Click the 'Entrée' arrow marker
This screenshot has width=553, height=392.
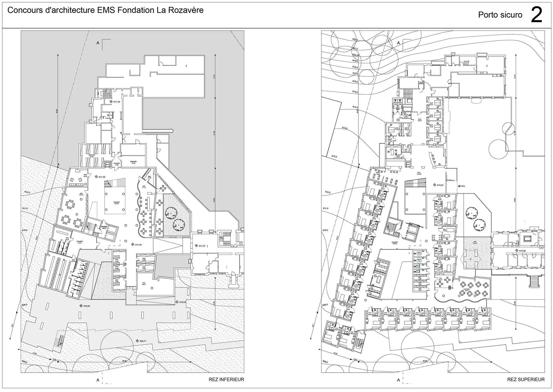(459, 186)
